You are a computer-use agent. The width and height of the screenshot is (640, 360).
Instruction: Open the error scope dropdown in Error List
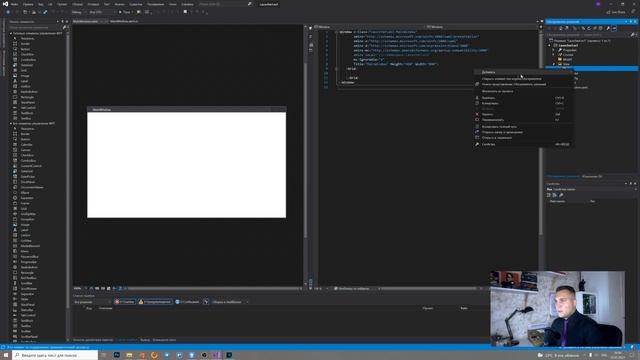coord(92,302)
